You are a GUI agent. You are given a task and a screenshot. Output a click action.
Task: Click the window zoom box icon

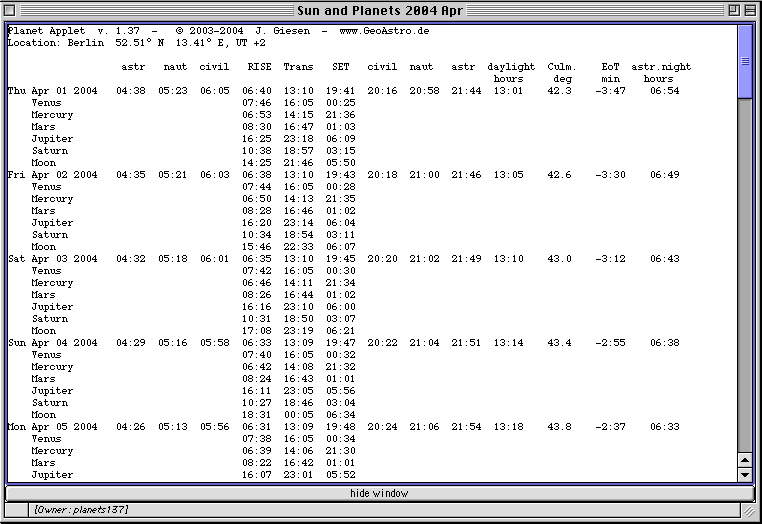pos(733,9)
